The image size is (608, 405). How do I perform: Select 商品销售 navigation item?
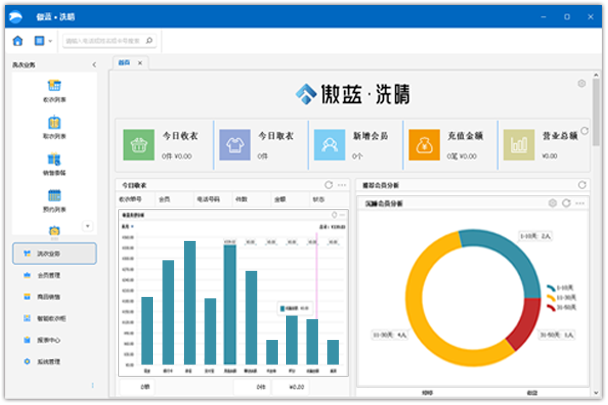tap(54, 297)
